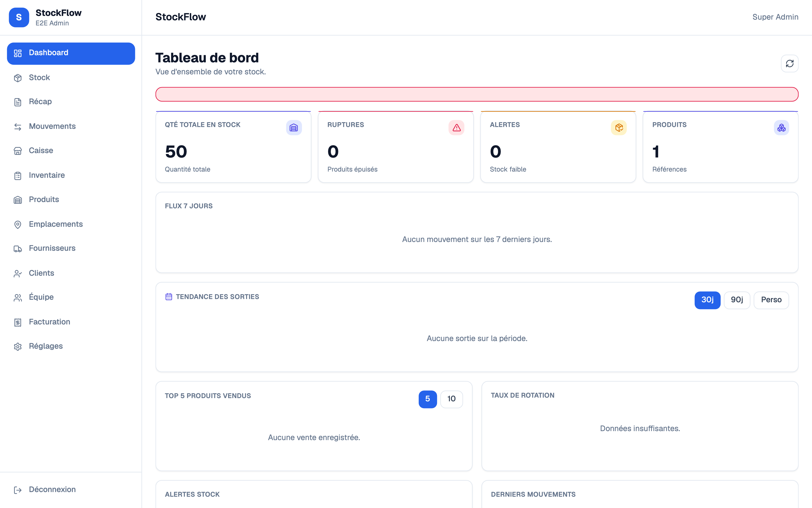Click the pink alert banner
The image size is (812, 508).
[x=477, y=94]
